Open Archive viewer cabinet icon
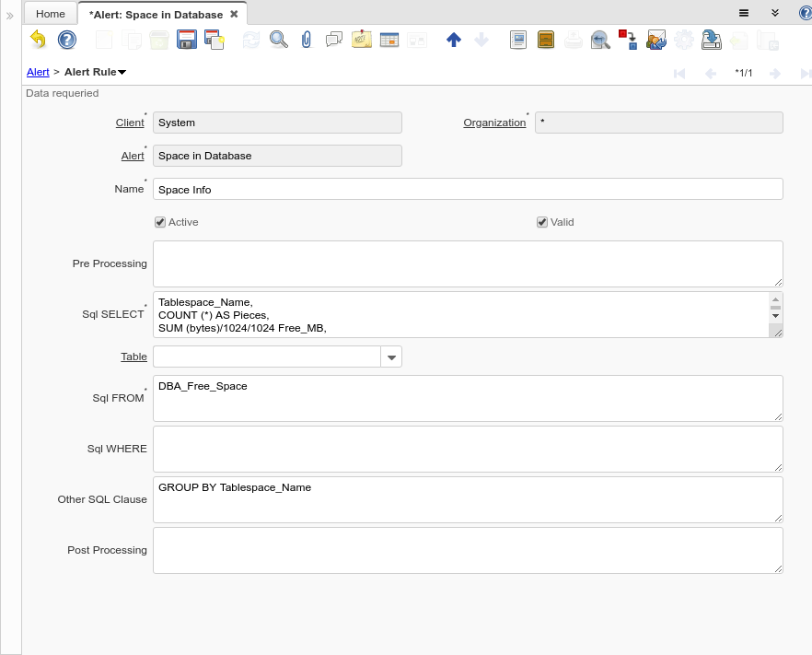Viewport: 812px width, 655px height. [x=546, y=40]
